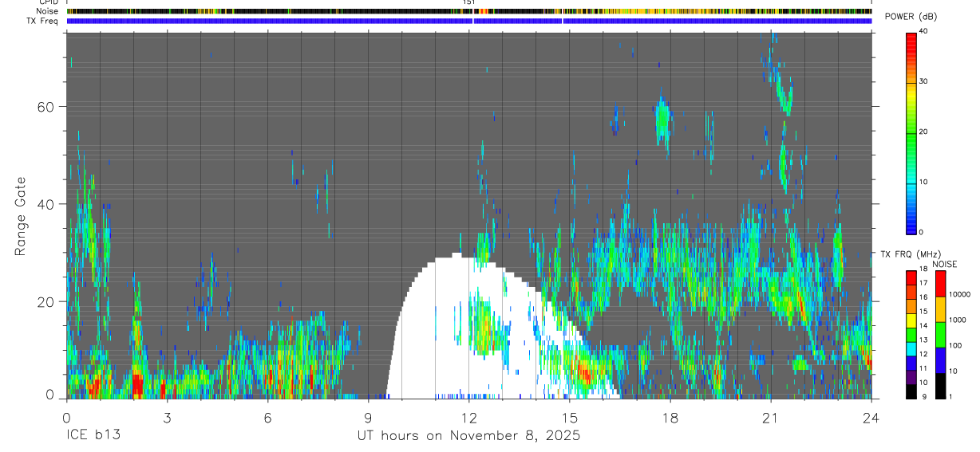
Task: Click the 9 hour tick on UT axis
Action: pyautogui.click(x=368, y=418)
